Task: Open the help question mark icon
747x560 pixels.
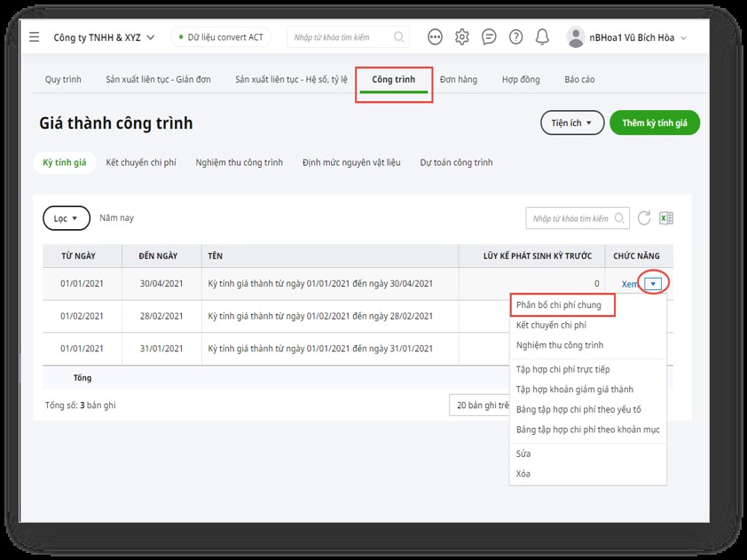Action: tap(515, 36)
